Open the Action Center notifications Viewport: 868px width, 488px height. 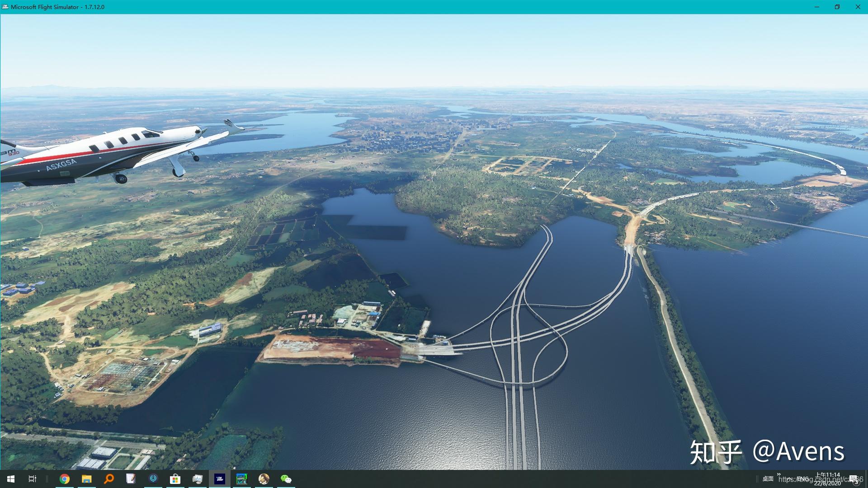tap(854, 479)
